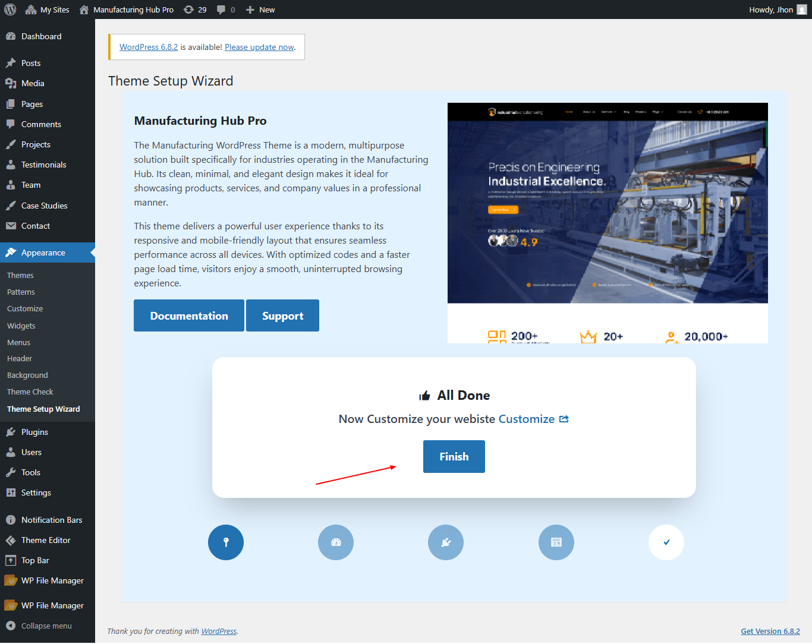This screenshot has width=812, height=644.
Task: Click the Theme Editor icon
Action: pyautogui.click(x=11, y=540)
